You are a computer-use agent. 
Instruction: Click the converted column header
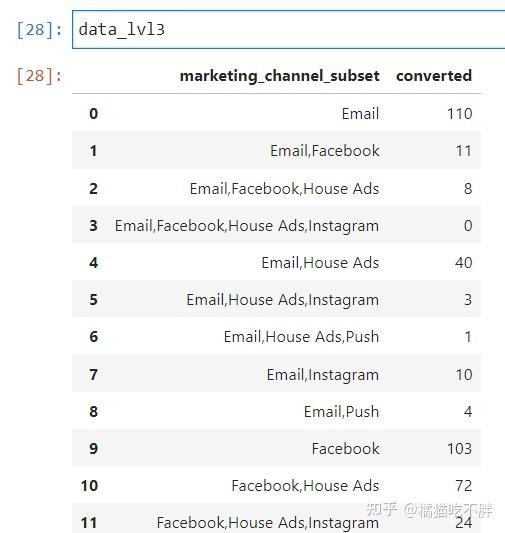(x=434, y=75)
